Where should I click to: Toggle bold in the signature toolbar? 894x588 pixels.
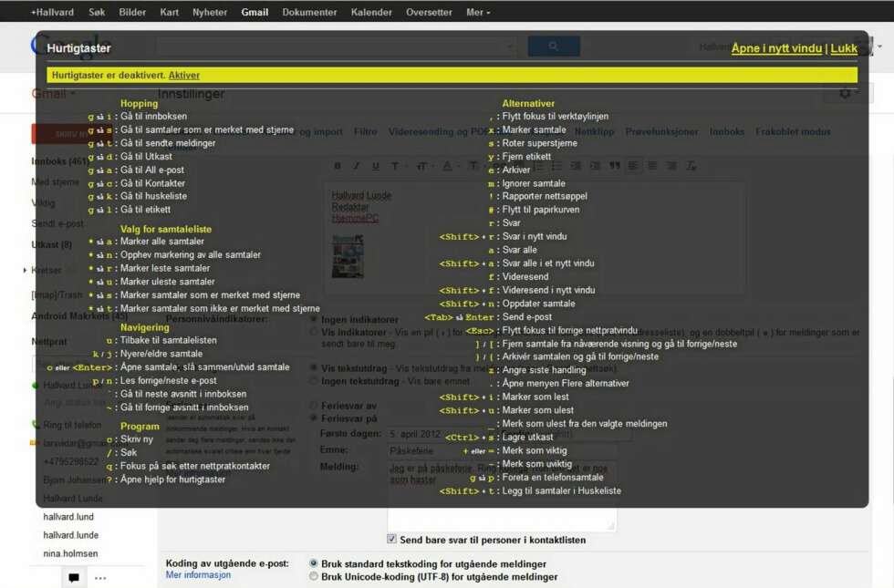337,166
